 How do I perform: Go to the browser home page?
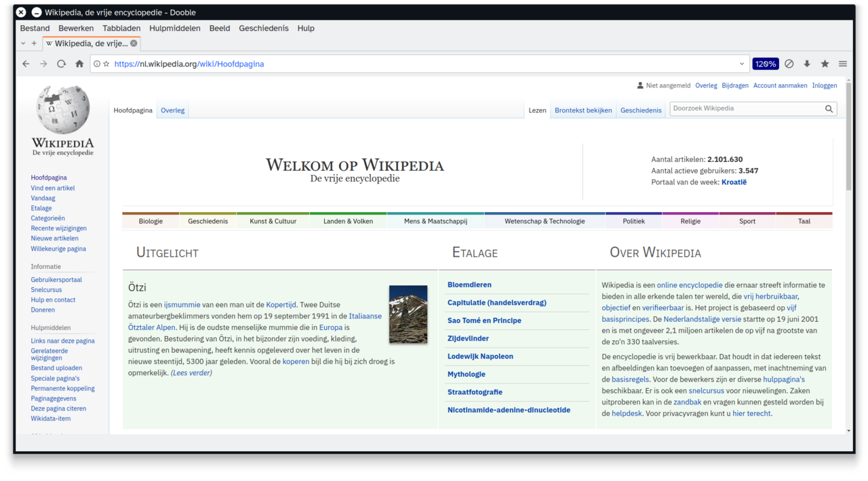[x=79, y=64]
